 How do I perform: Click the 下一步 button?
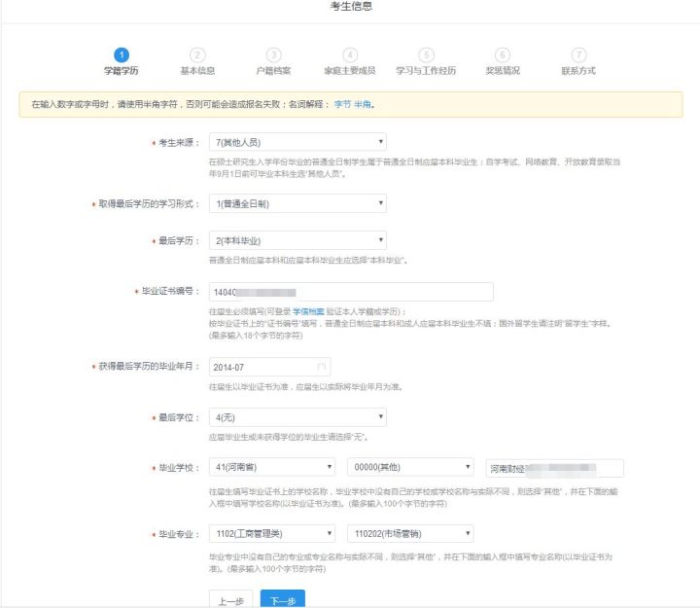282,600
